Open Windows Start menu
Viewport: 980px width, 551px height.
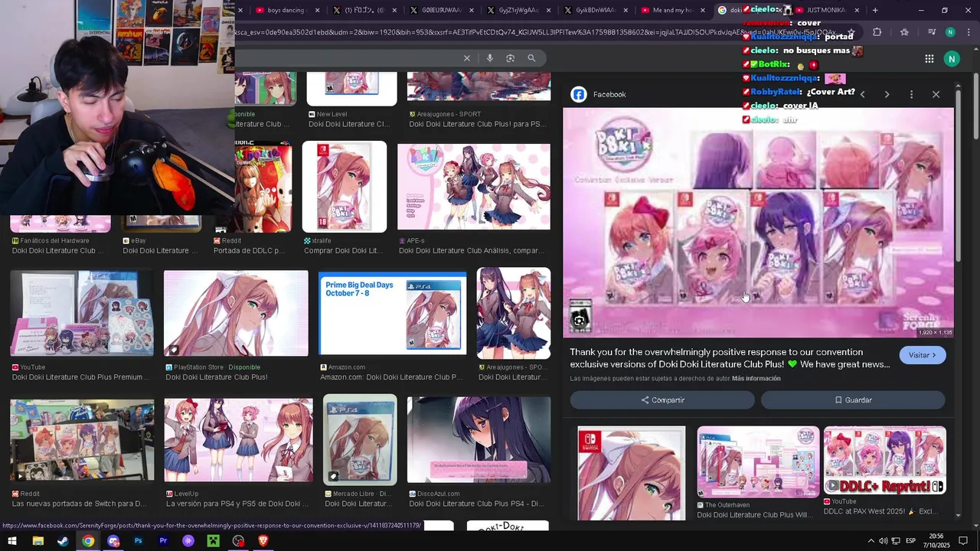pyautogui.click(x=12, y=541)
